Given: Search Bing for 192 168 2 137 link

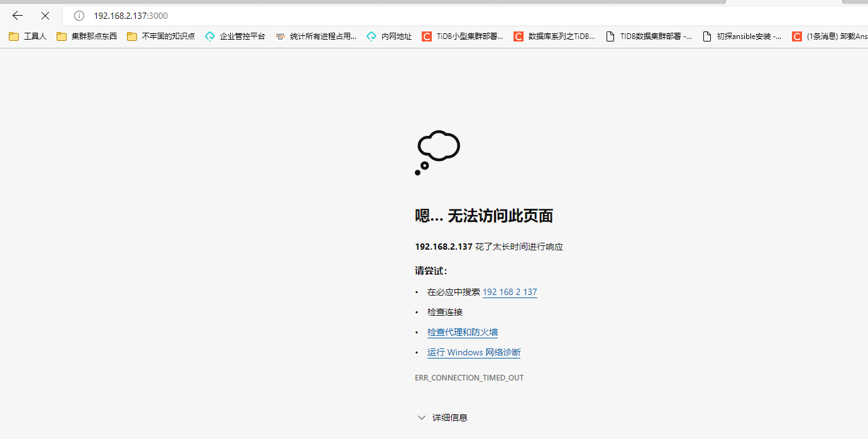Looking at the screenshot, I should click(x=510, y=292).
